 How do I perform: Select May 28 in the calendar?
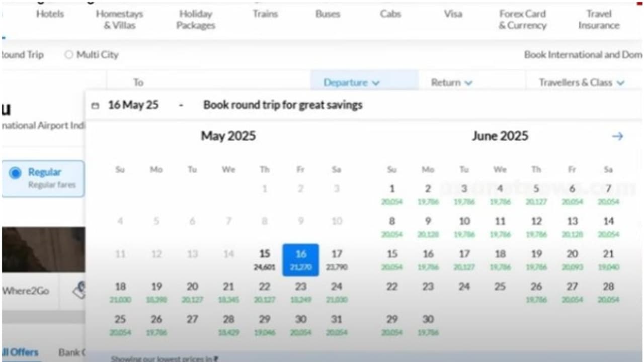(x=228, y=323)
